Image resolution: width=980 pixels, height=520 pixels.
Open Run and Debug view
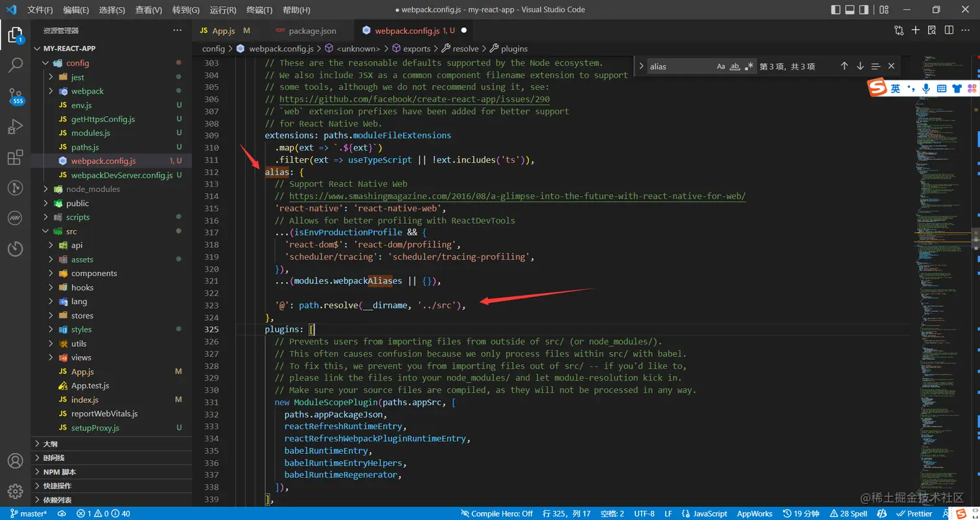coord(16,126)
